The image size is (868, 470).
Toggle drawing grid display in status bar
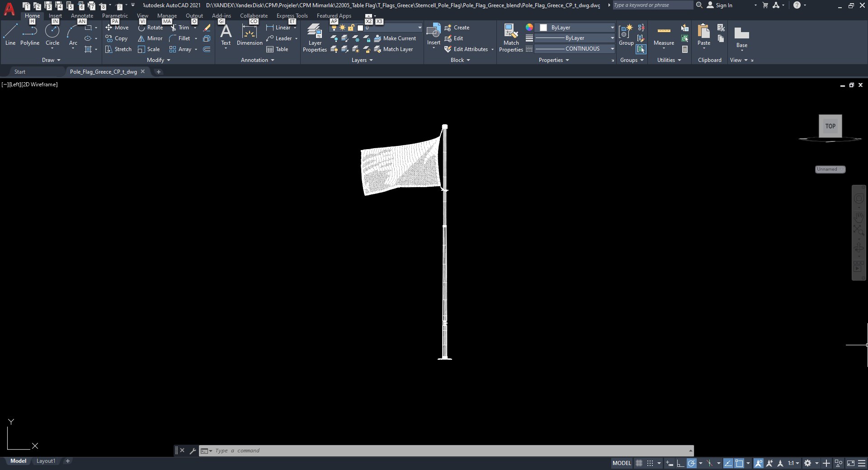[639, 463]
